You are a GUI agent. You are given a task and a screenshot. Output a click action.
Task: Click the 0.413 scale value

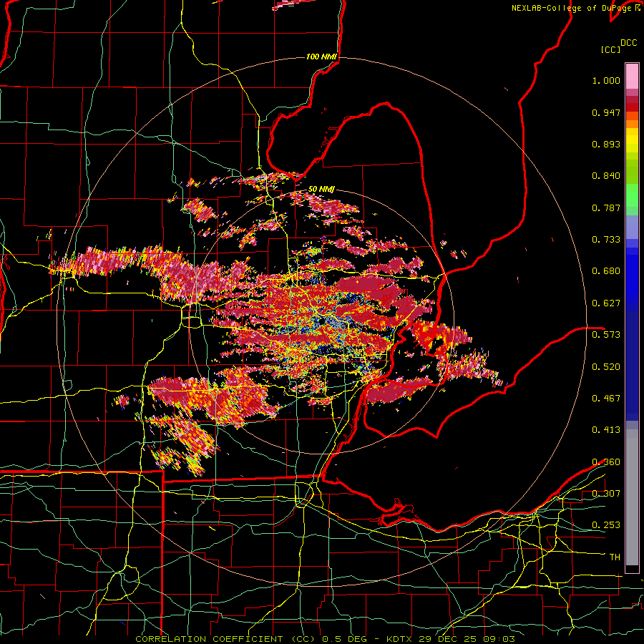tap(606, 430)
